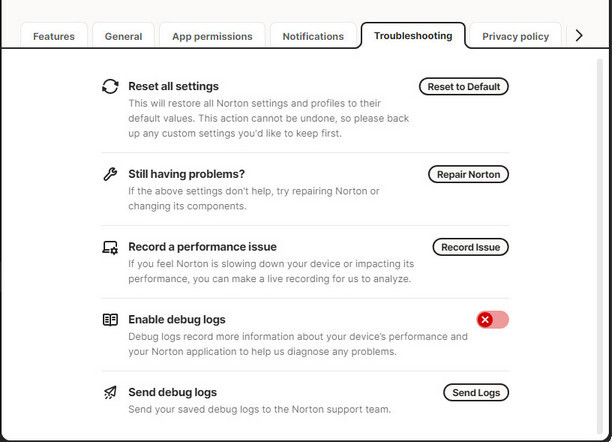
Task: Select the Troubleshooting tab
Action: click(412, 36)
